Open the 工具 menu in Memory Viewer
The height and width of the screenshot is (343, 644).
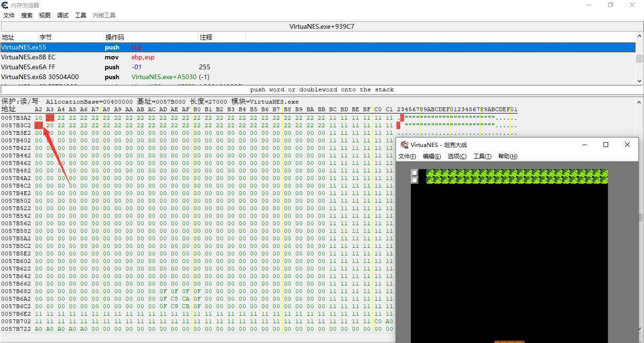81,16
